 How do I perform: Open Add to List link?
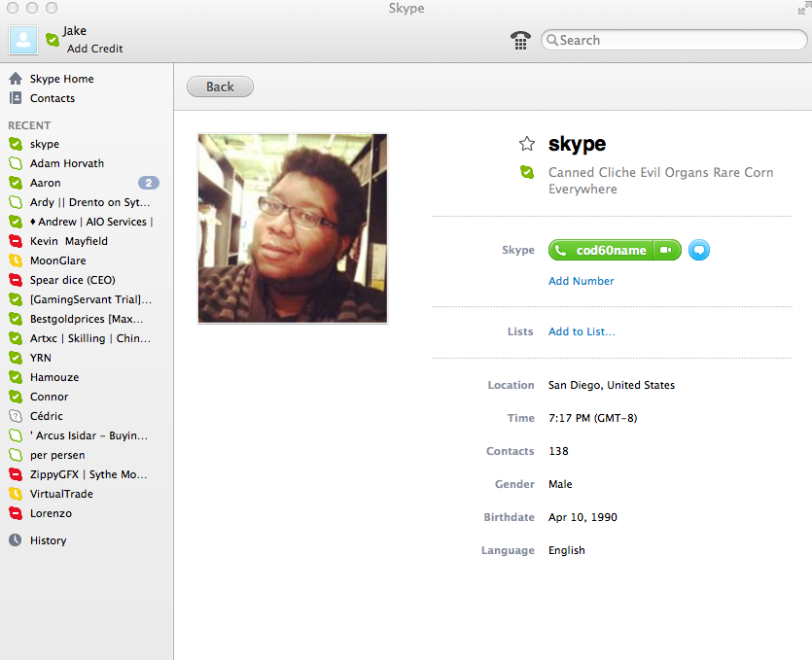pos(582,331)
